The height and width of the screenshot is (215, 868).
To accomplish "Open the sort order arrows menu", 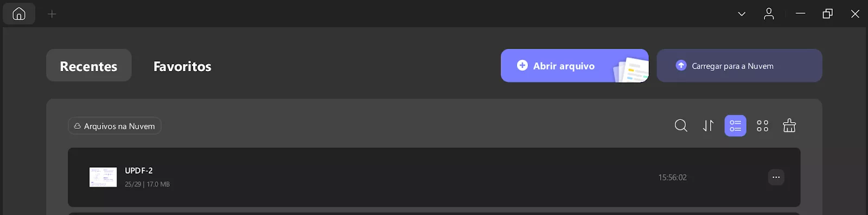I will [x=709, y=126].
